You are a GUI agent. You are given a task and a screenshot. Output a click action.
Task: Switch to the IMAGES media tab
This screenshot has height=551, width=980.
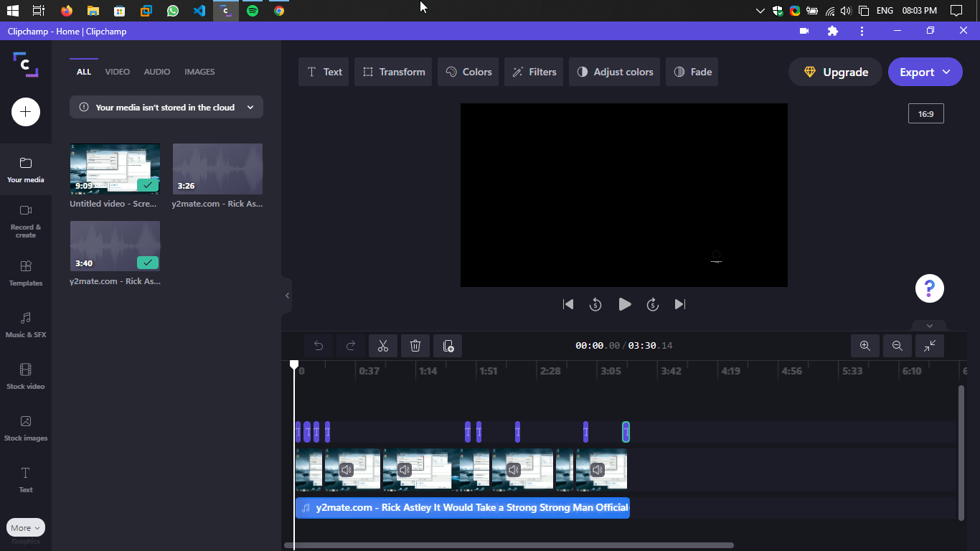[199, 72]
